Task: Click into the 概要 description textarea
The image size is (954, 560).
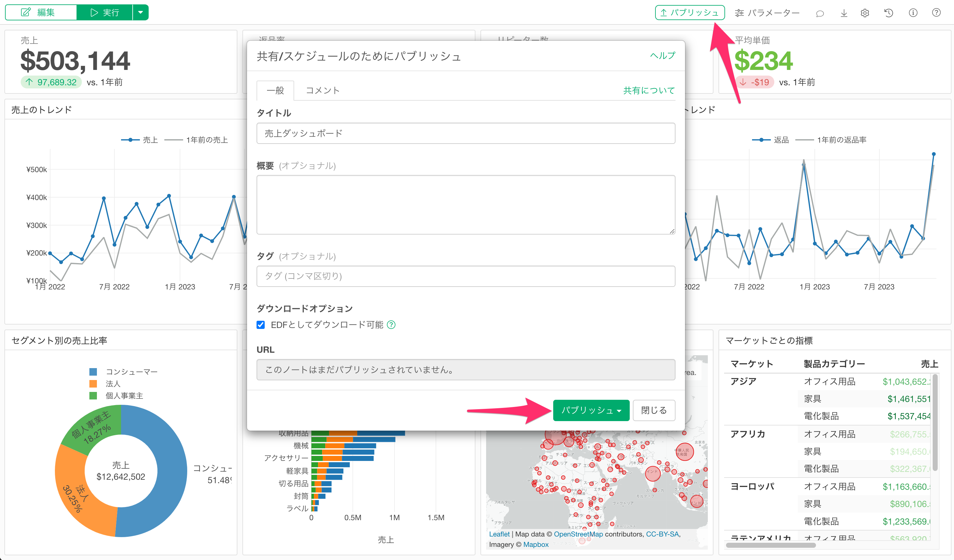Action: [465, 204]
